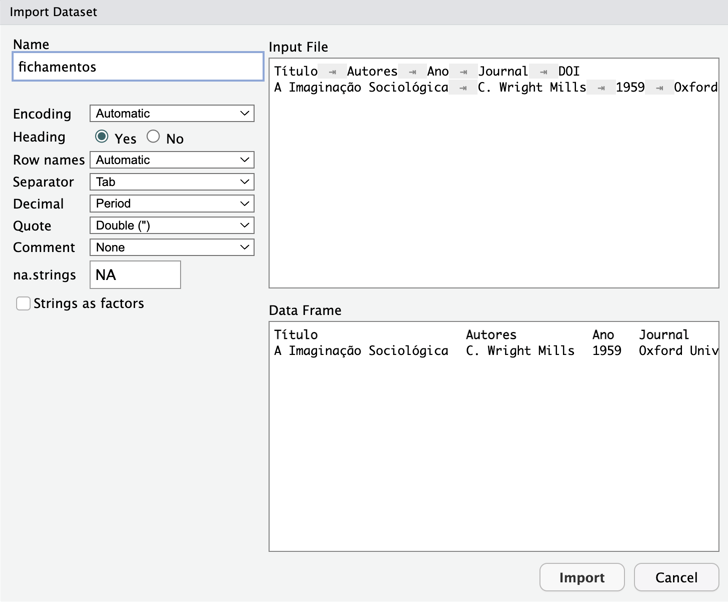Click C. Wright Mills in Data Frame preview
728x602 pixels.
520,351
